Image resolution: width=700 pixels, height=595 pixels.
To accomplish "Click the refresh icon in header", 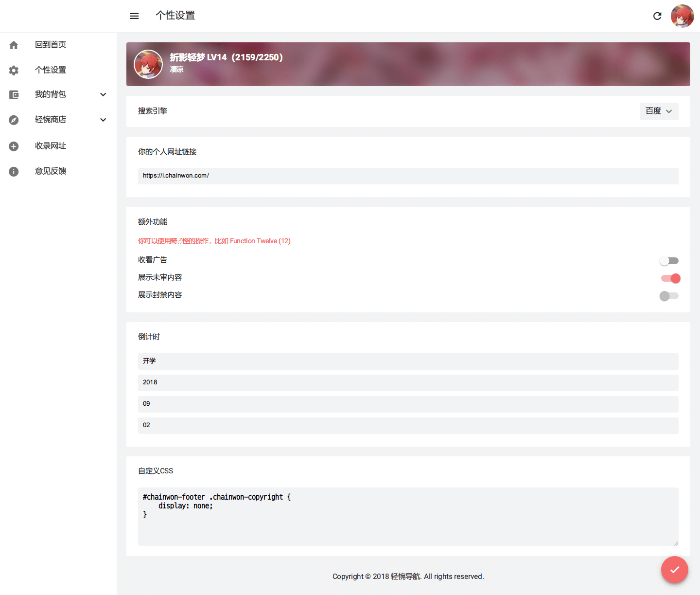I will tap(657, 16).
